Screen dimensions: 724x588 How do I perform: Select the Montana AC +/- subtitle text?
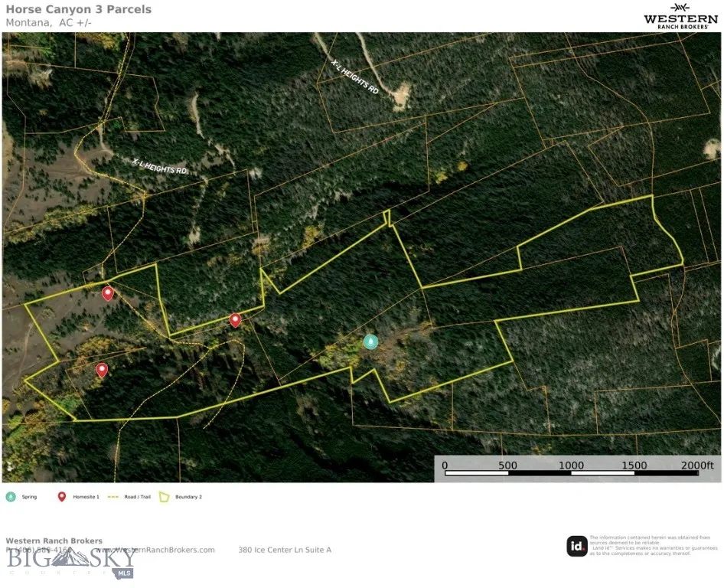tap(50, 22)
